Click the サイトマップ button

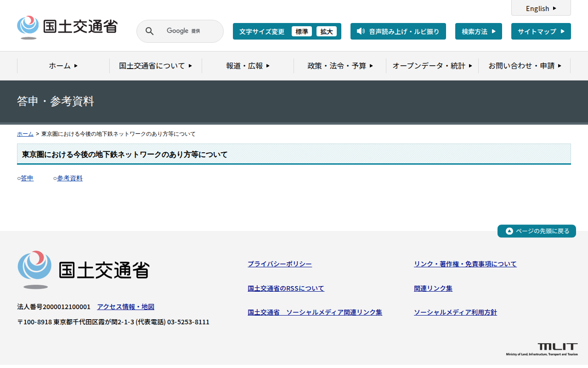coord(541,31)
